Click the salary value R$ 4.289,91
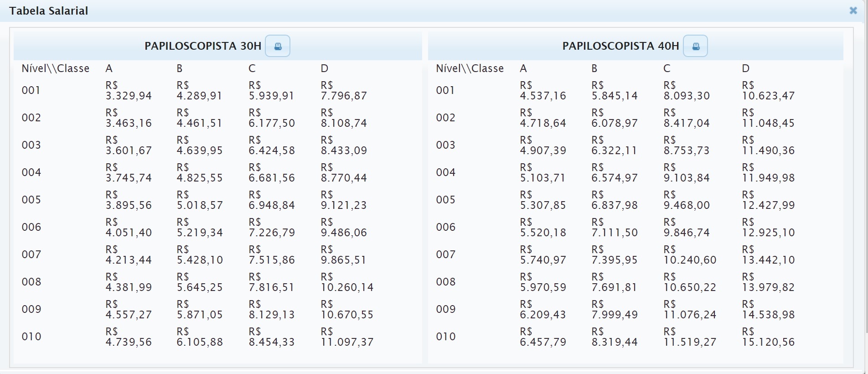This screenshot has height=374, width=868. point(200,91)
